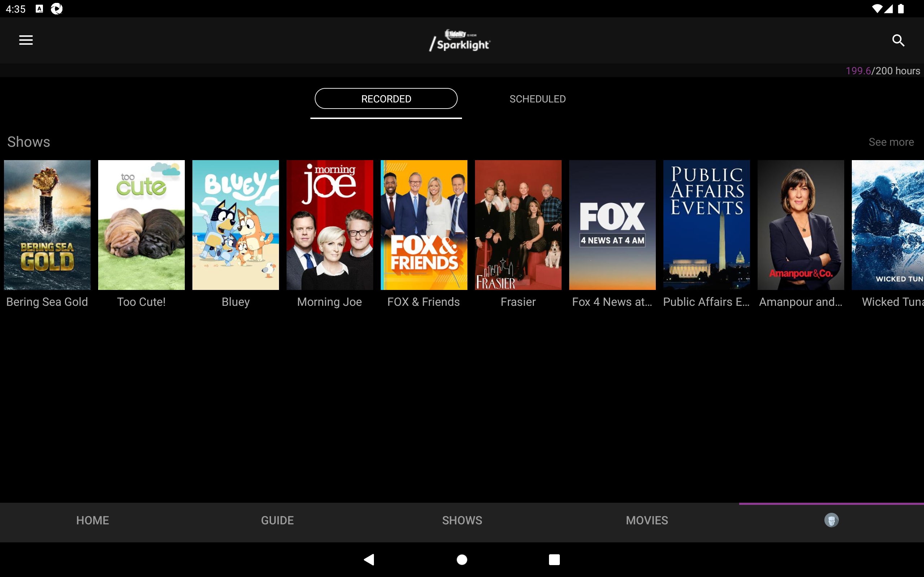Open the SHOWS section
Viewport: 924px width, 577px height.
[x=462, y=520]
